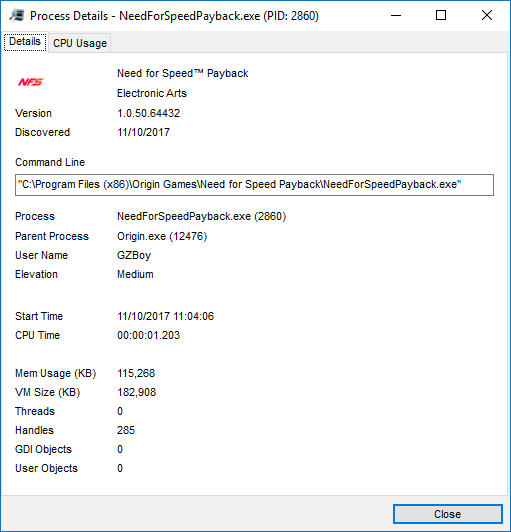The width and height of the screenshot is (511, 532).
Task: Click the 'GDI Objects' label
Action: [43, 449]
